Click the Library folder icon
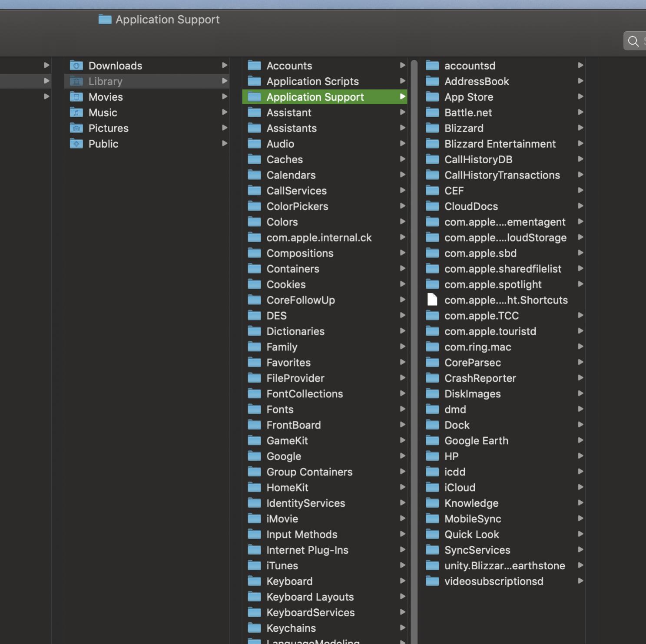Screen dimensions: 646x644 pos(76,81)
